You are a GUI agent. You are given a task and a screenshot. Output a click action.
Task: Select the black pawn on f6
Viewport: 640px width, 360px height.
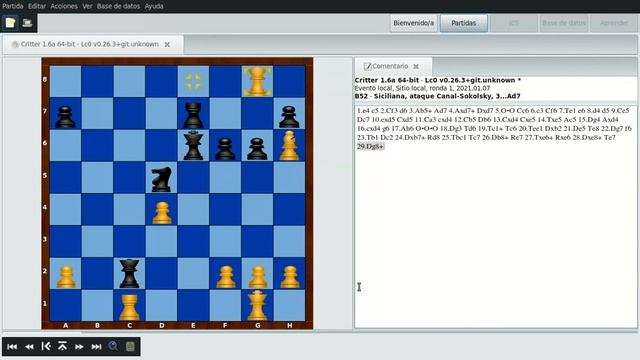point(225,149)
